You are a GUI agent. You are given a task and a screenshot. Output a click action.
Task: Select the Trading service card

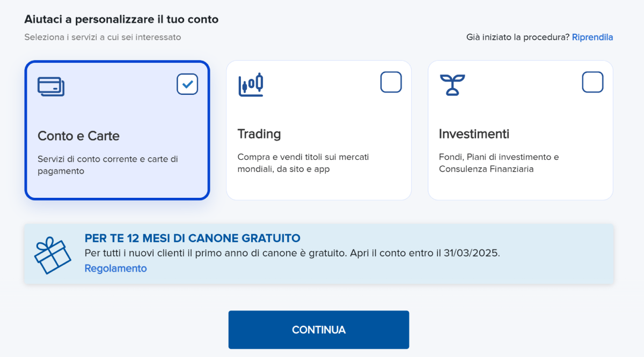click(x=319, y=130)
